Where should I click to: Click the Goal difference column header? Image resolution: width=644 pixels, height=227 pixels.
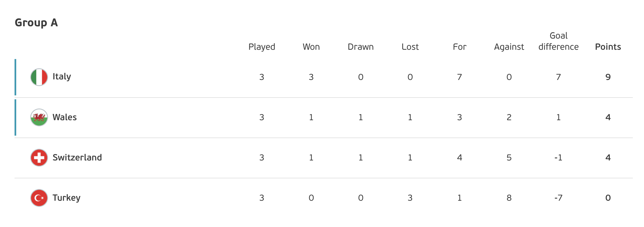[558, 41]
